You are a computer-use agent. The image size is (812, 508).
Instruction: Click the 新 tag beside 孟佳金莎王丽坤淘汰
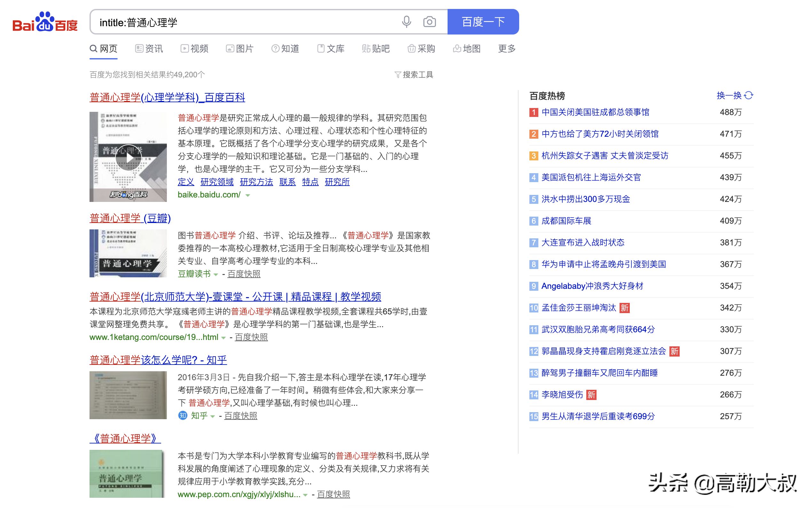624,308
